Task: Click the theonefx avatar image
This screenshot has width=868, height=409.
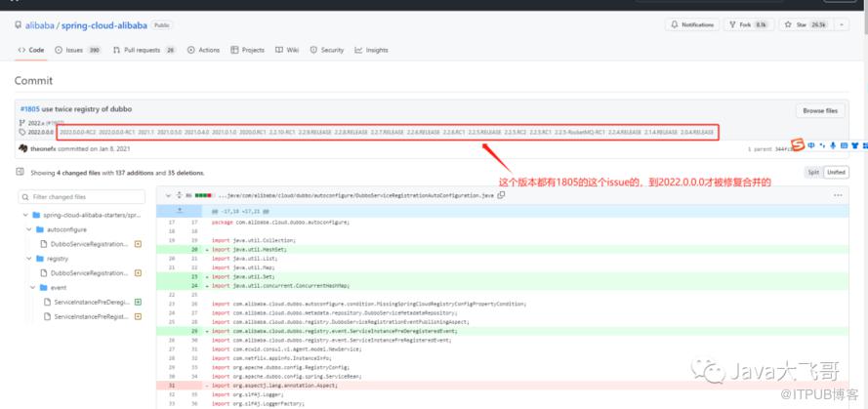Action: [22, 148]
